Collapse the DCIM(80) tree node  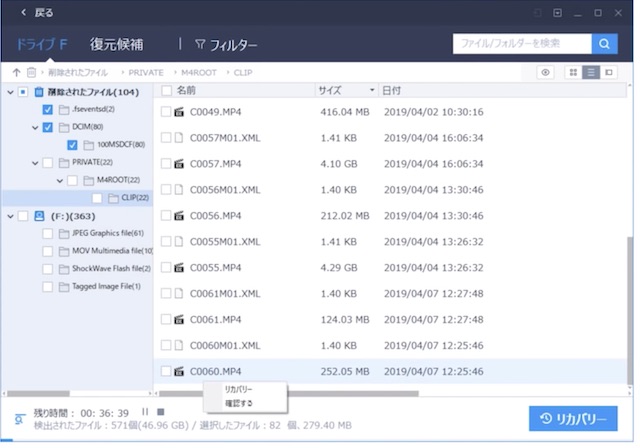point(35,128)
